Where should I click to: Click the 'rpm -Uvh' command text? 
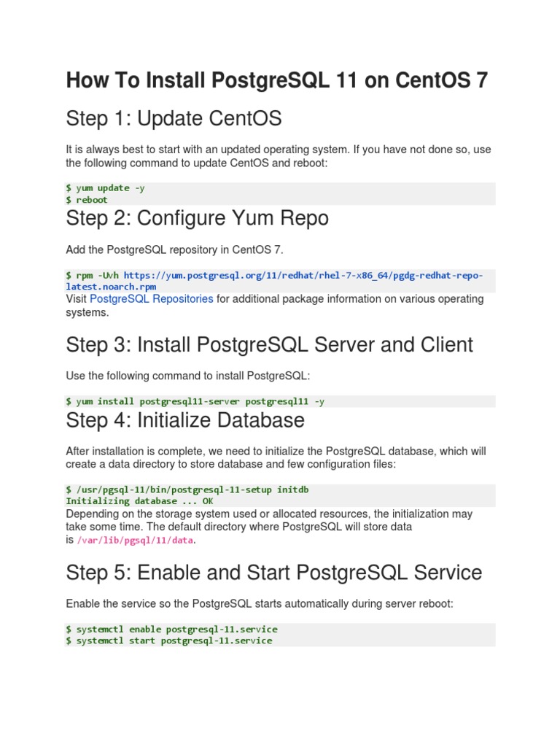[x=93, y=276]
